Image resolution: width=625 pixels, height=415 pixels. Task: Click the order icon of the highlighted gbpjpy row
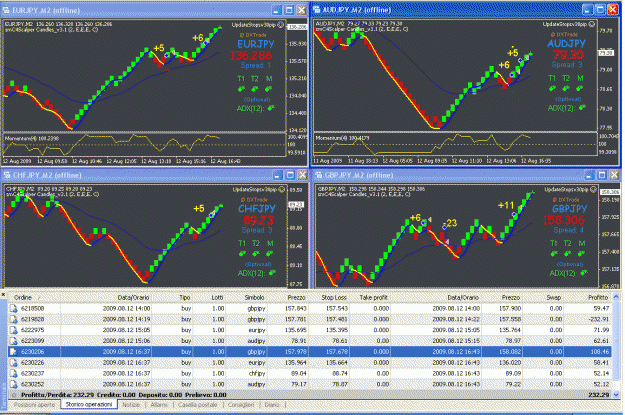click(14, 352)
